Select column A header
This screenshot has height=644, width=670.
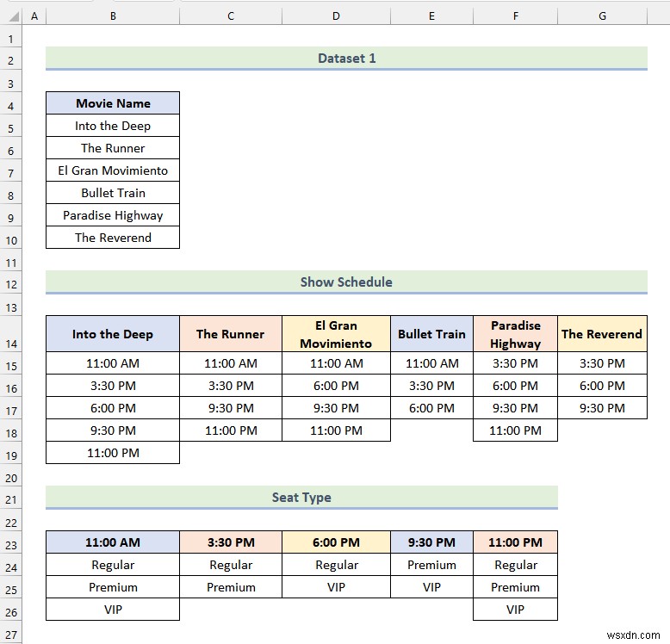coord(34,16)
